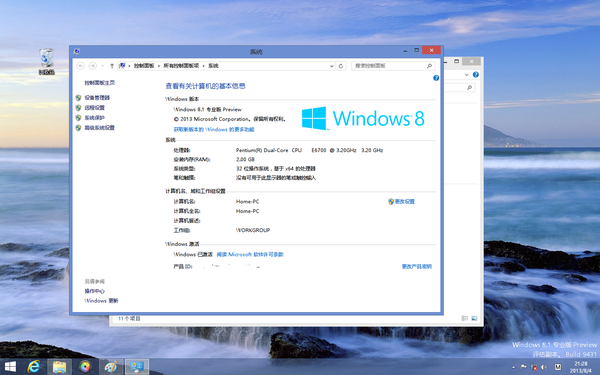Navigate to 所有控制面板项 in the breadcrumb

tap(181, 66)
